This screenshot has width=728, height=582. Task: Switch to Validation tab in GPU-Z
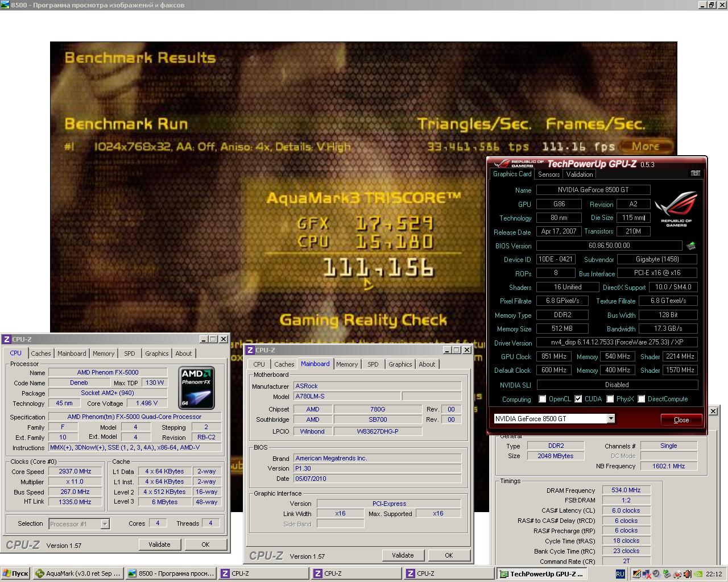click(580, 174)
